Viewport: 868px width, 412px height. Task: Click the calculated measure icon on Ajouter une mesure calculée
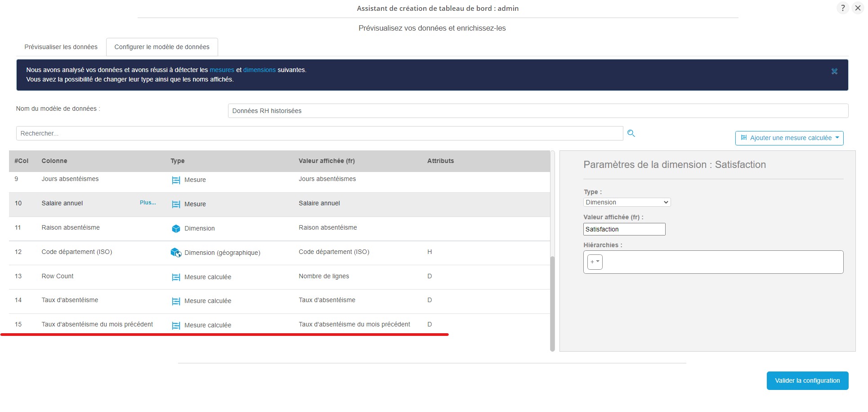[x=743, y=138]
